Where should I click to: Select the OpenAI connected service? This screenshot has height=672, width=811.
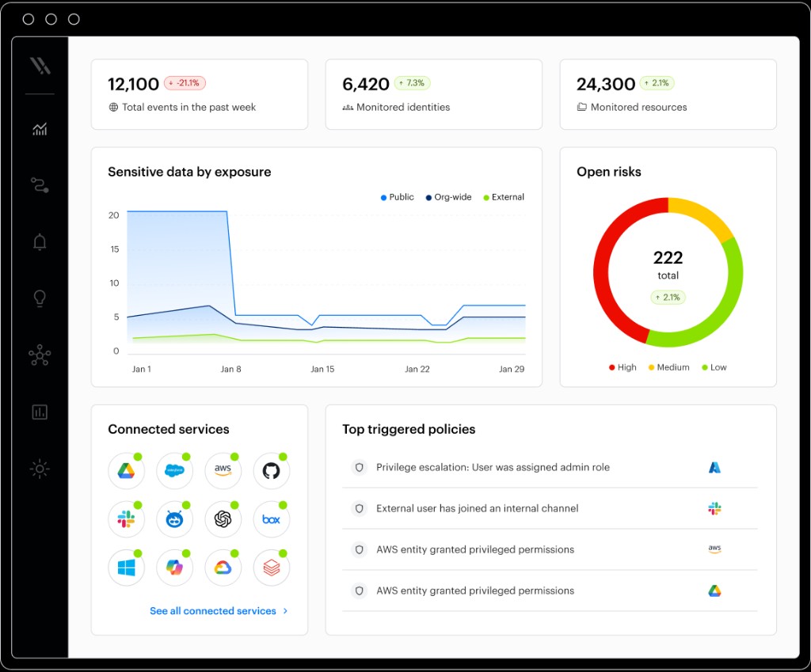(x=223, y=519)
